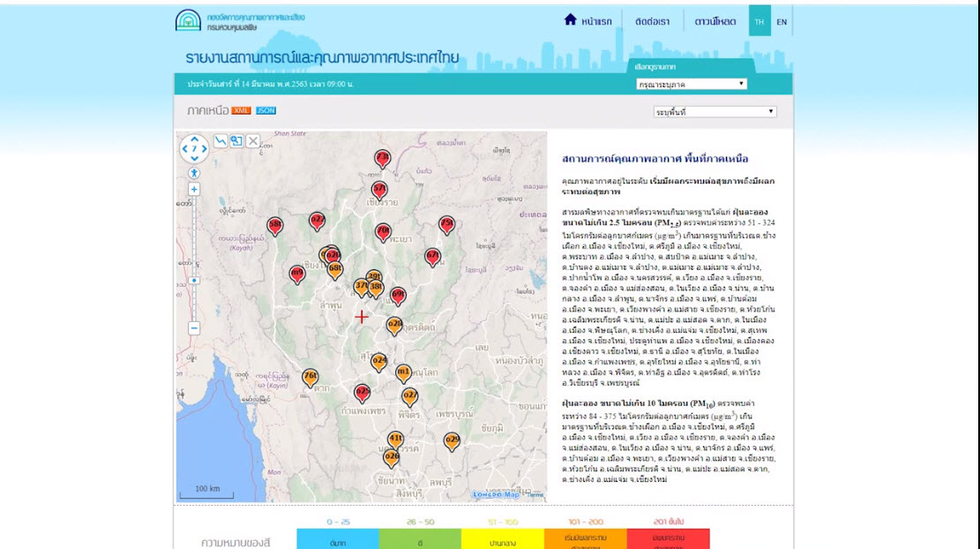Switch language to TH

point(759,21)
